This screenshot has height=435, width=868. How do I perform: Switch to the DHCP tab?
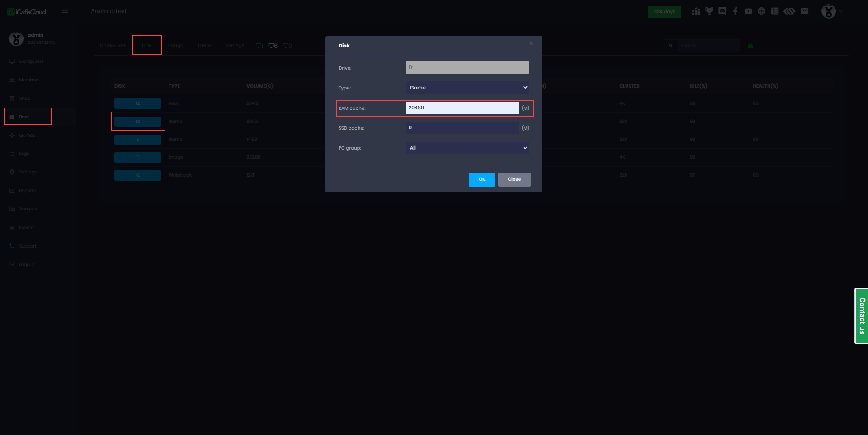tap(204, 46)
